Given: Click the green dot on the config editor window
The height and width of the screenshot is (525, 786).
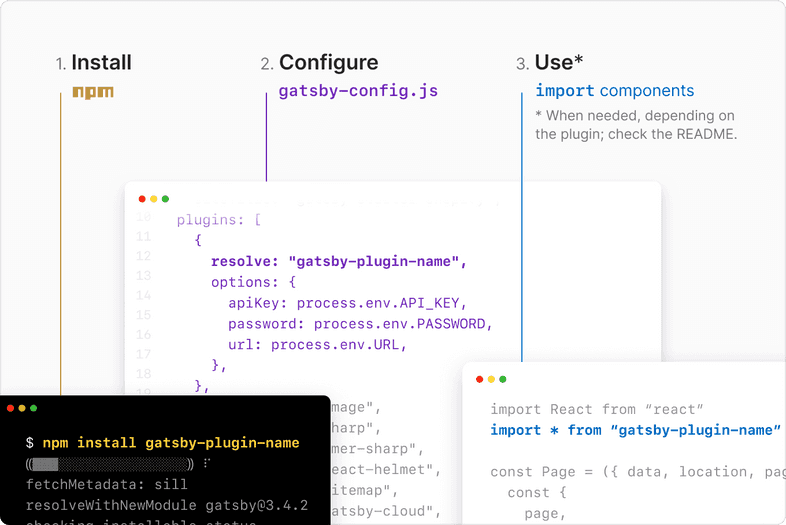Looking at the screenshot, I should click(x=166, y=199).
